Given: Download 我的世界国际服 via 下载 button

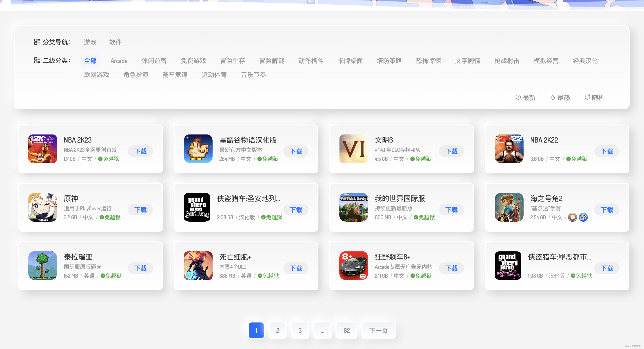Looking at the screenshot, I should 451,210.
